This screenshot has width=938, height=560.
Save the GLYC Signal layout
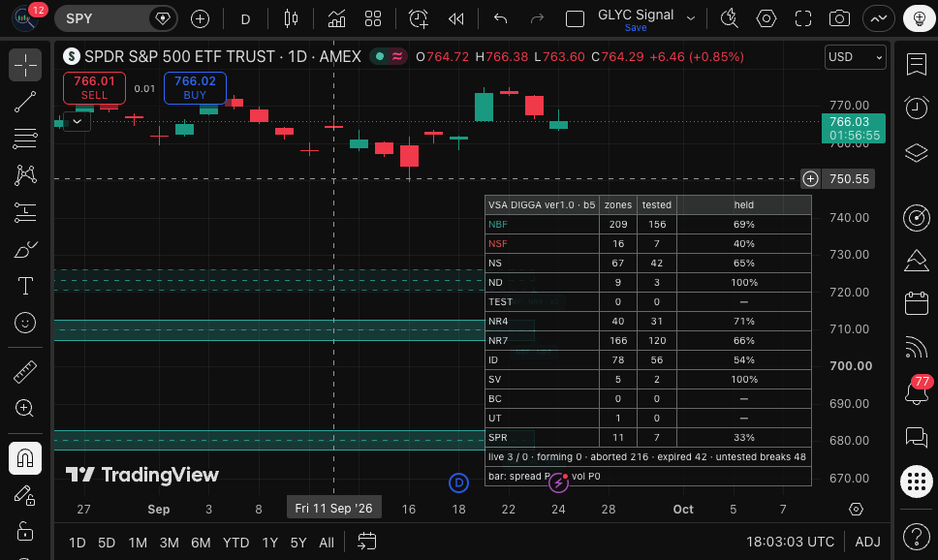636,28
